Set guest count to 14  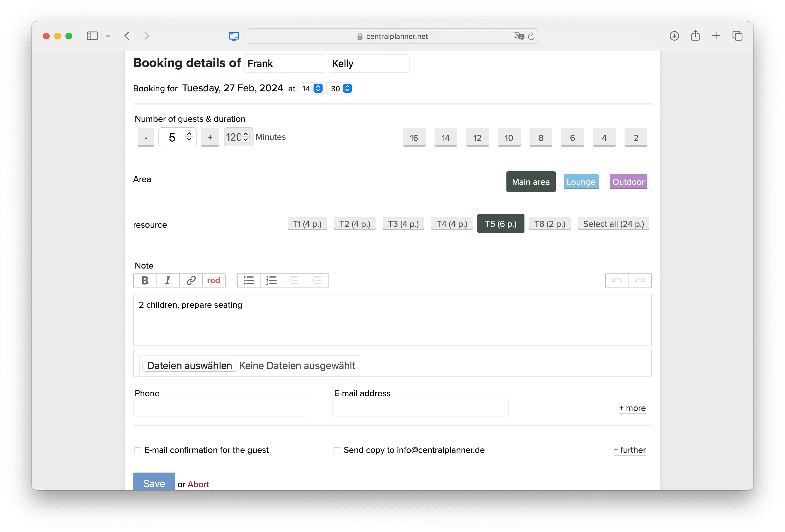(x=446, y=138)
